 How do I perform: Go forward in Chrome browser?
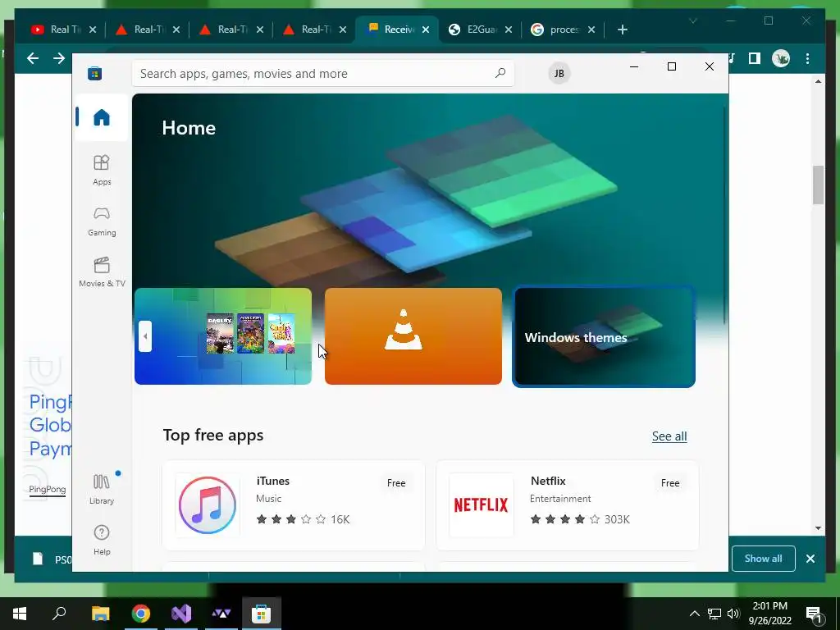[x=59, y=58]
